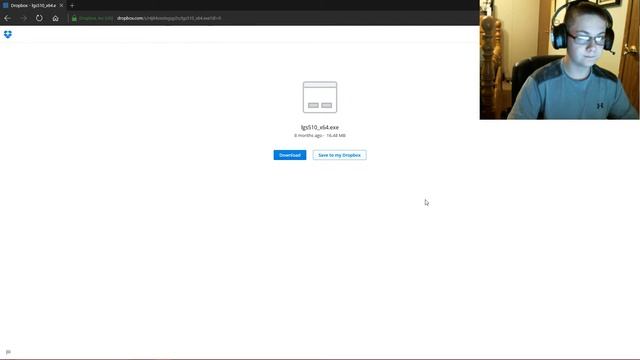
Task: Click the browser Back arrow
Action: tap(7, 18)
